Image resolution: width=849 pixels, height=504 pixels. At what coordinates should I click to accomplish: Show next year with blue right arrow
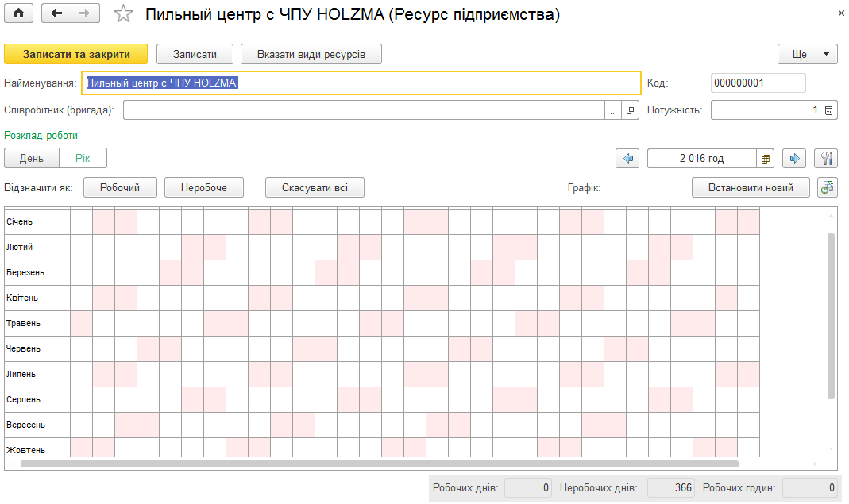794,158
